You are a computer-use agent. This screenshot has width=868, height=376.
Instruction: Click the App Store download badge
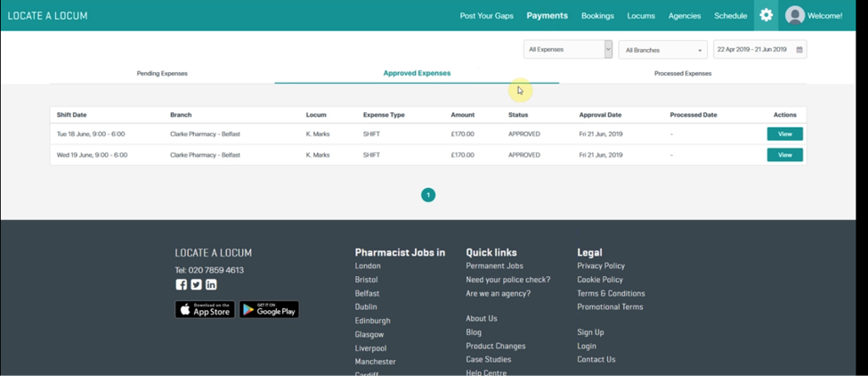tap(205, 309)
